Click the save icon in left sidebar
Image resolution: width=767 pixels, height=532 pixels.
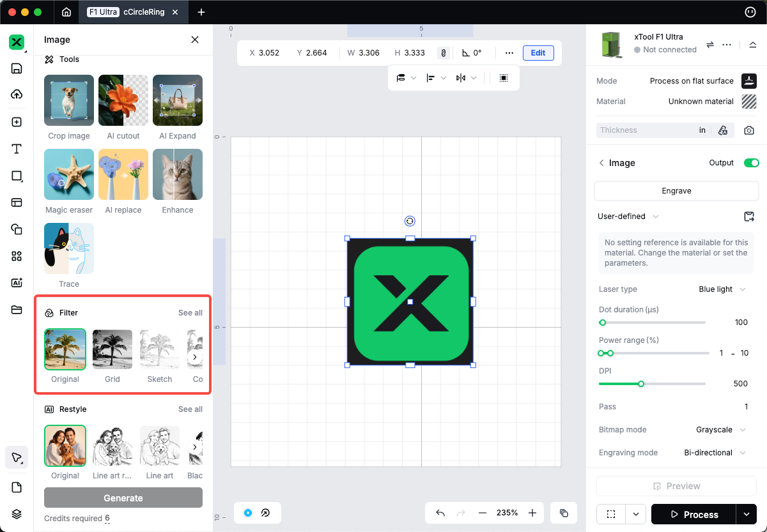(x=17, y=68)
